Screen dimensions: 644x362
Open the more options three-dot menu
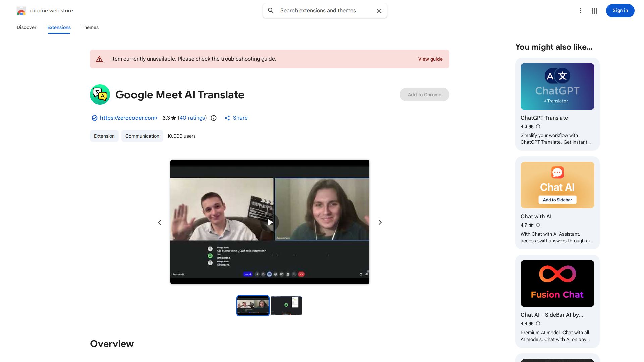581,11
